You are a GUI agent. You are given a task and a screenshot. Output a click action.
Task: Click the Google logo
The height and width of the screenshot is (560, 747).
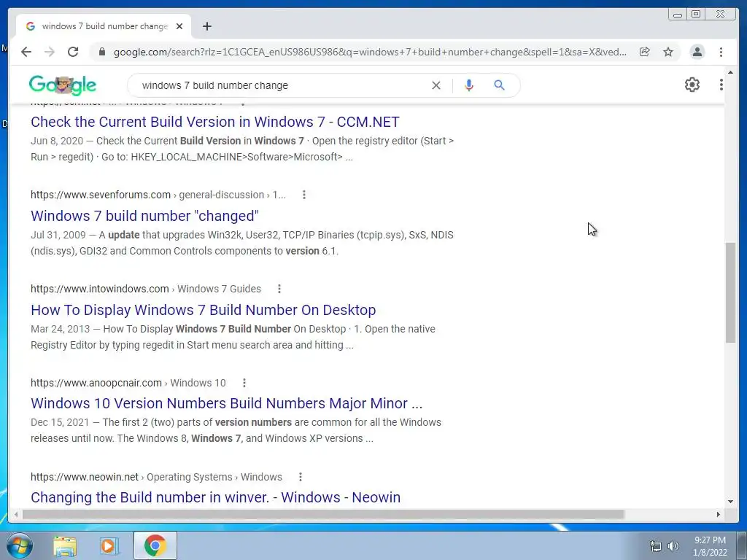(63, 85)
